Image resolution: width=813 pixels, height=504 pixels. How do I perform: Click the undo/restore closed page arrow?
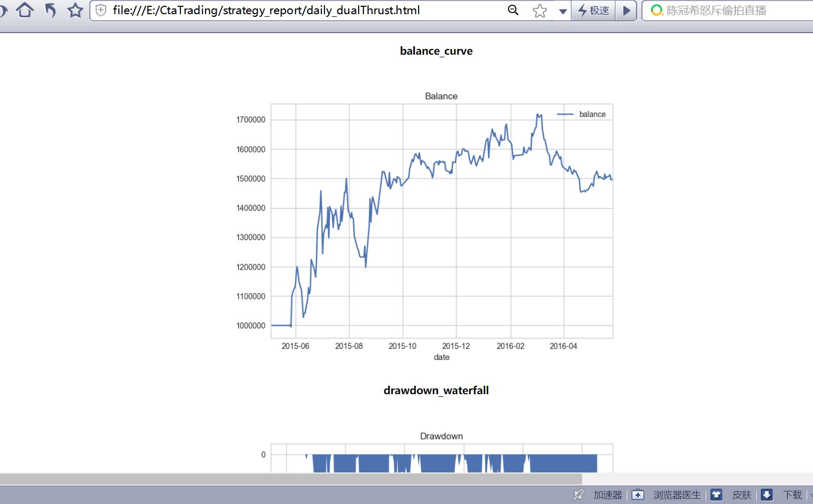[x=50, y=10]
